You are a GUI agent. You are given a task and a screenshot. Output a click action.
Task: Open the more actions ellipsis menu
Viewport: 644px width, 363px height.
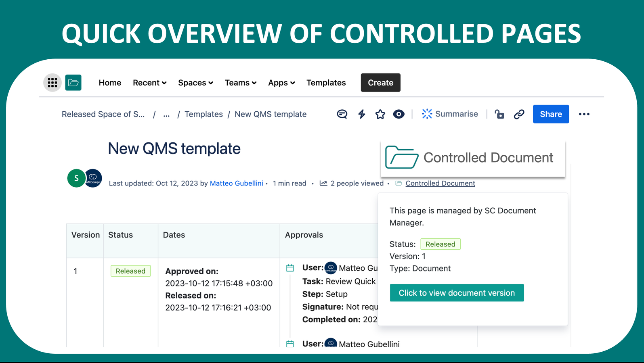(584, 114)
